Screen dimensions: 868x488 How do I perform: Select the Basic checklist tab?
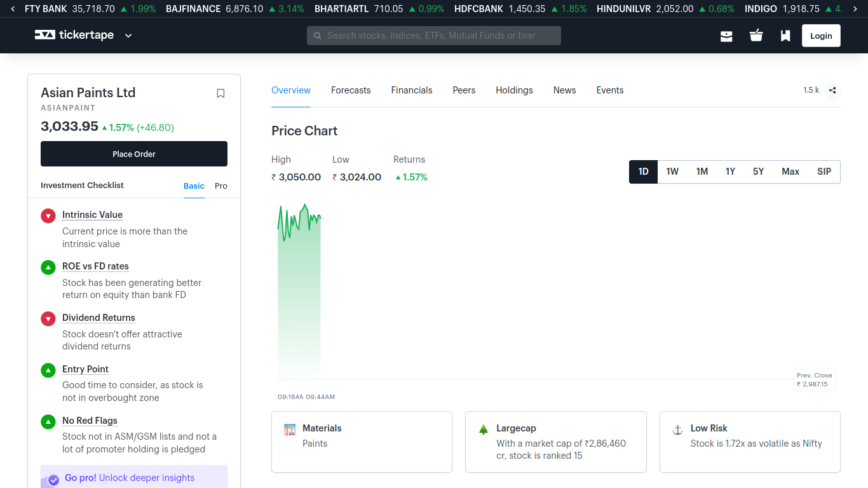(x=194, y=186)
